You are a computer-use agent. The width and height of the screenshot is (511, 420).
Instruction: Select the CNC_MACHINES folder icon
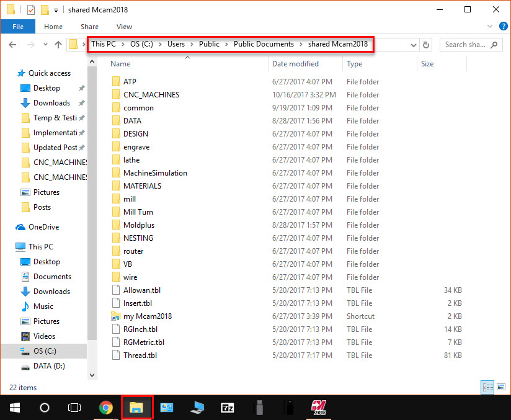[x=116, y=94]
